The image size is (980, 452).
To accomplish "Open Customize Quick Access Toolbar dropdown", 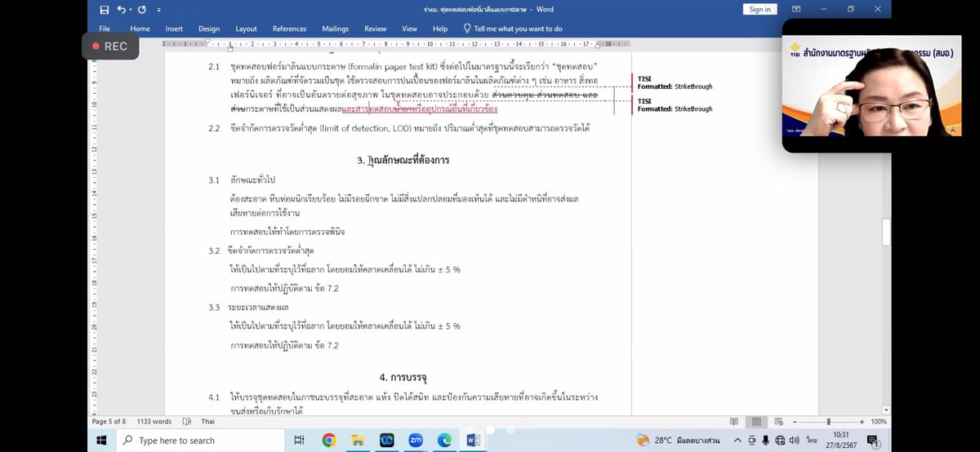I will coord(158,10).
